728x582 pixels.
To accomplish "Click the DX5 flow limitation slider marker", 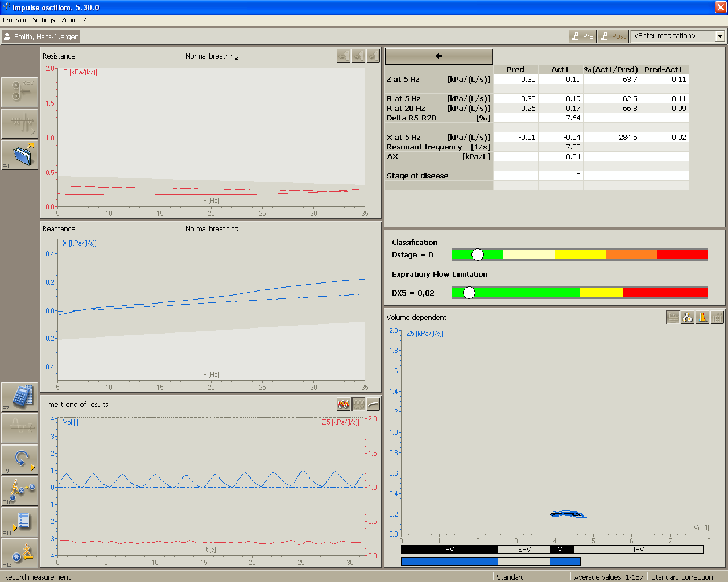I will 469,293.
